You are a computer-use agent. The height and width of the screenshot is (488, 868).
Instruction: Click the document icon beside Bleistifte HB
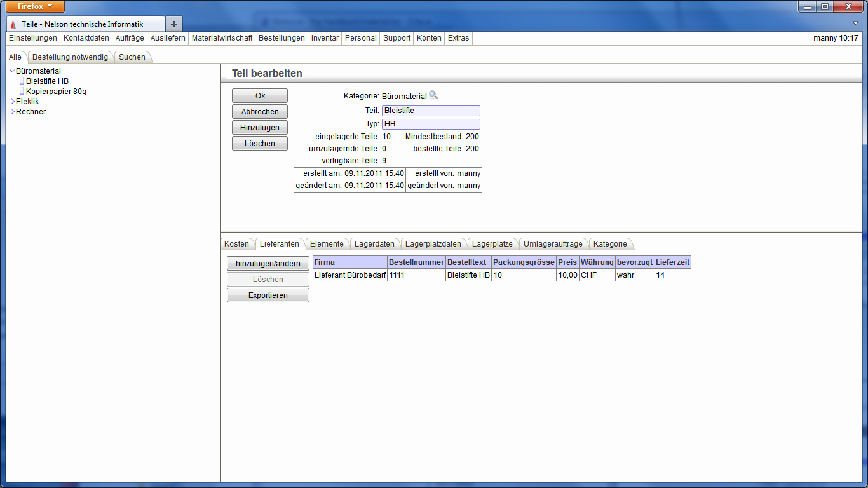tap(21, 81)
